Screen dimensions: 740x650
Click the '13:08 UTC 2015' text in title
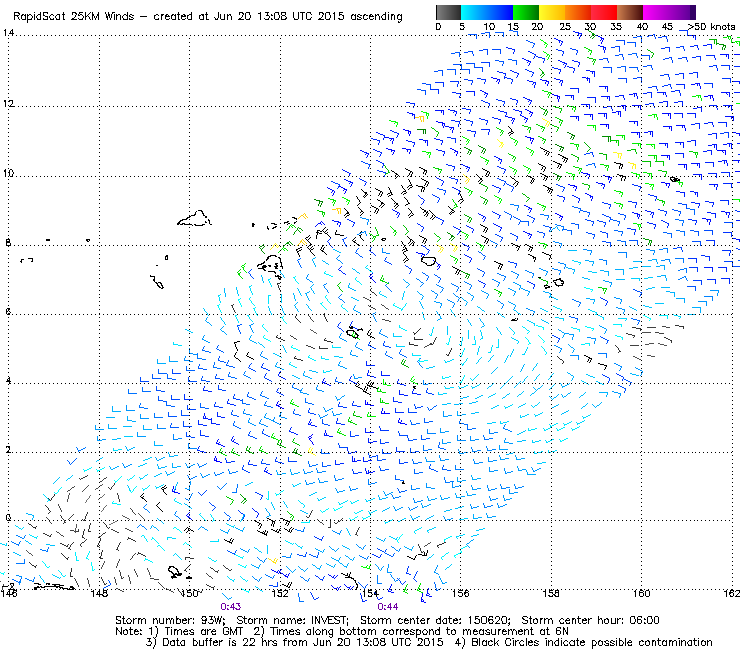coord(301,17)
